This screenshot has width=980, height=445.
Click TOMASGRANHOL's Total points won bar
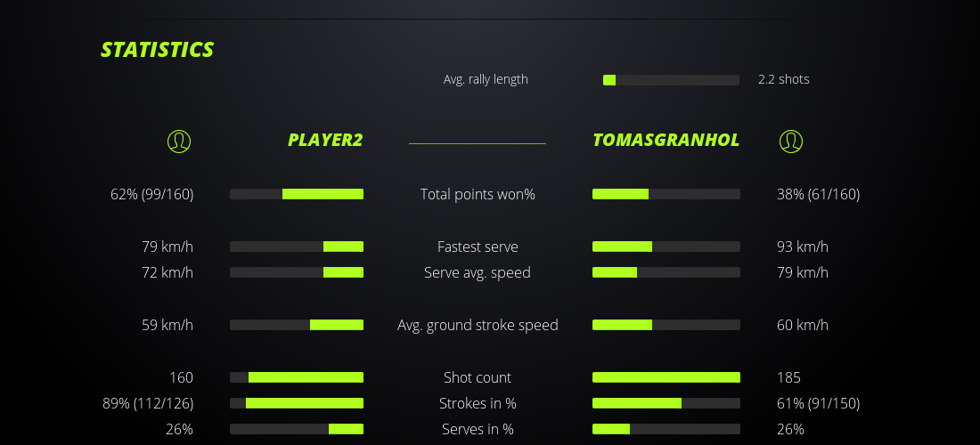point(666,194)
